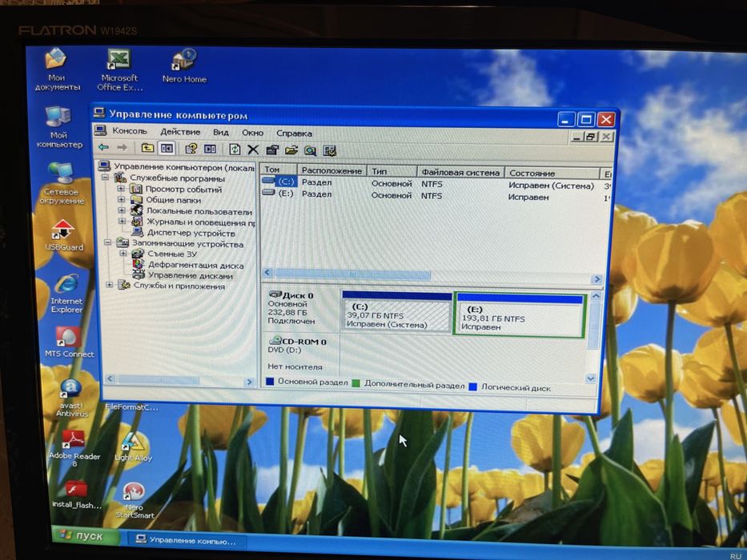Screen dimensions: 747x560
Task: Open Light Alloy desktop shortcut
Action: (133, 446)
